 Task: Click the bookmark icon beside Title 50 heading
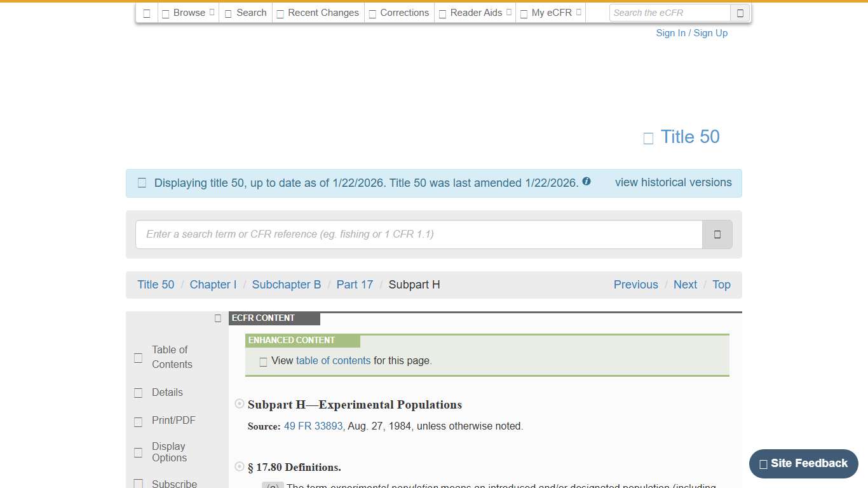(x=648, y=137)
